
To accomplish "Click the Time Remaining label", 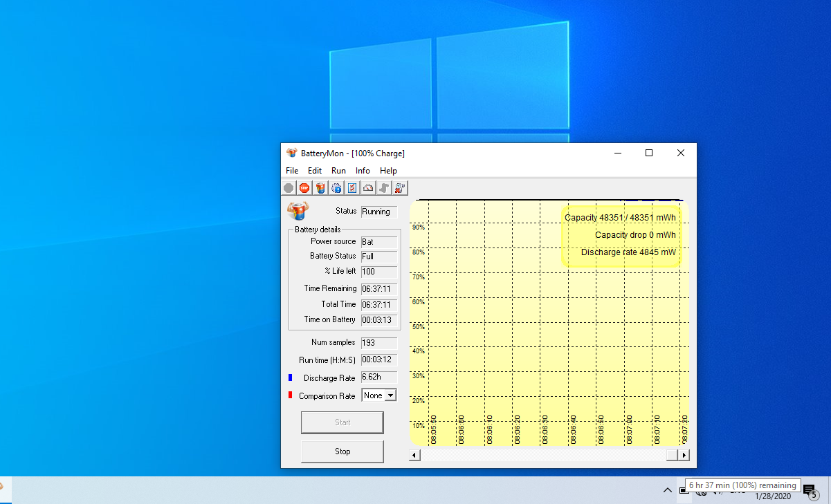I will (331, 288).
